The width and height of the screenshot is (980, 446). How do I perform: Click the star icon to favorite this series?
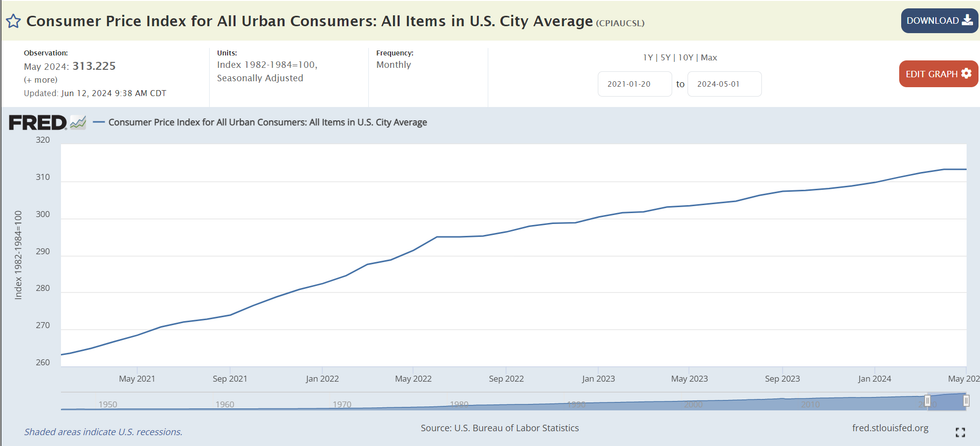(x=14, y=20)
